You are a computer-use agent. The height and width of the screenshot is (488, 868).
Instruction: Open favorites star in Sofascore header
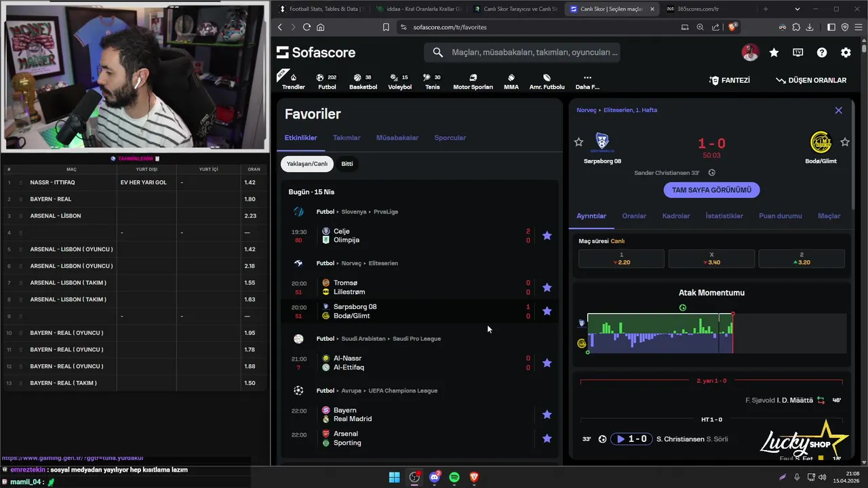tap(774, 52)
